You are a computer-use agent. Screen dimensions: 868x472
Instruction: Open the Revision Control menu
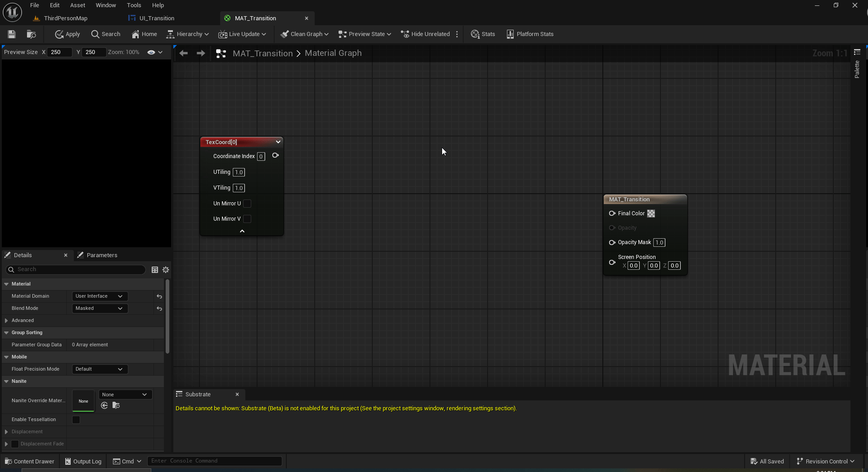826,461
